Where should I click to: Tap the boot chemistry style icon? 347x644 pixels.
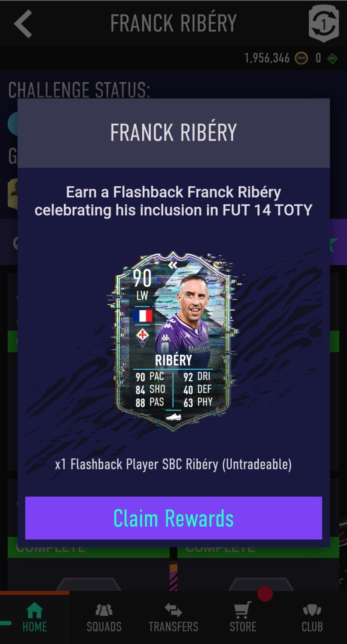pos(173,417)
